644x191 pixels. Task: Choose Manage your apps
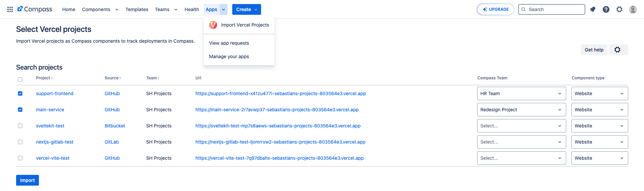click(239, 56)
